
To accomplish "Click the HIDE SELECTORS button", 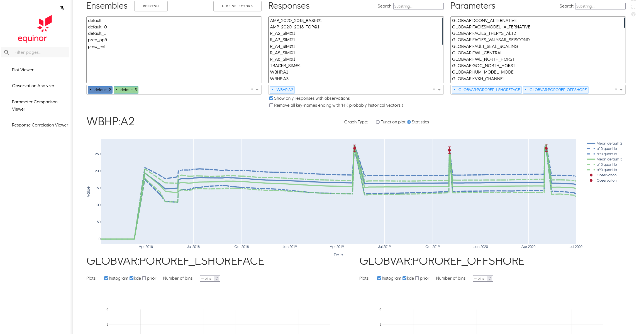I will pos(237,6).
